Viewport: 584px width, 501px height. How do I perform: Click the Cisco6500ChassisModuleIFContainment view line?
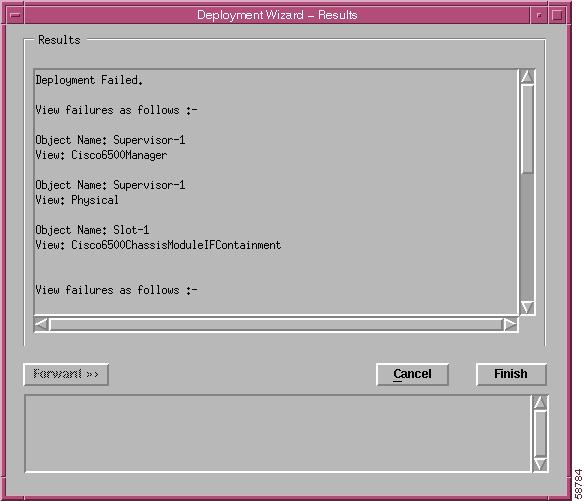[x=158, y=245]
